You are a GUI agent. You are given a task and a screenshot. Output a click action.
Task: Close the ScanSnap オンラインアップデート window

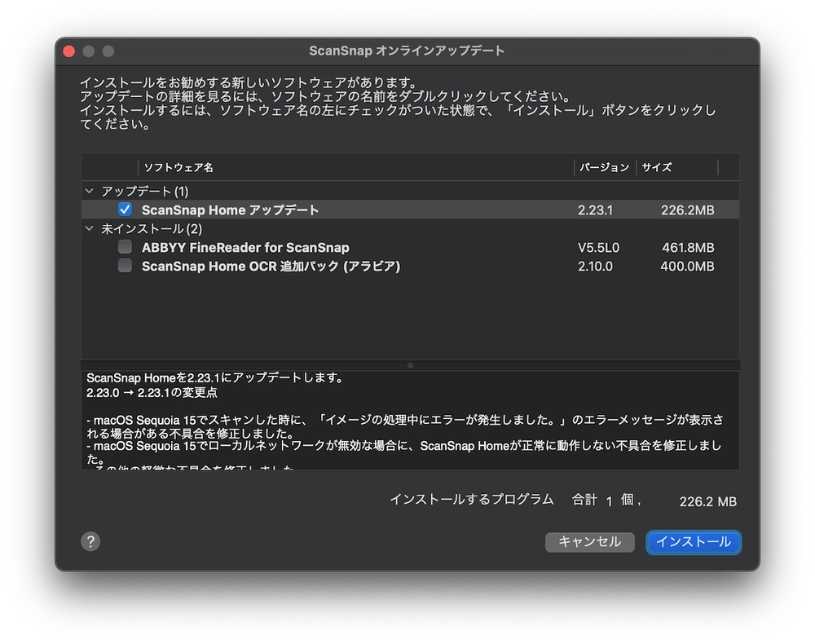coord(68,51)
